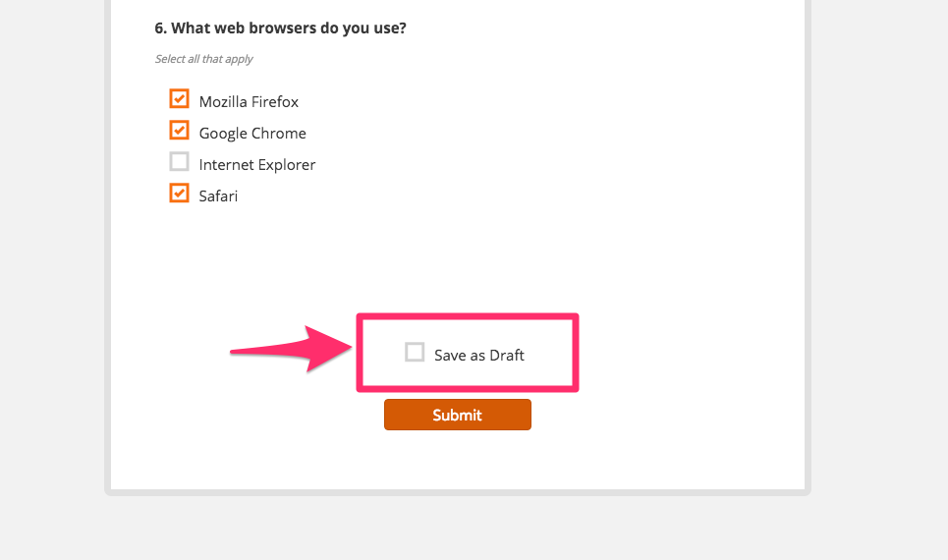Screen dimensions: 948x560
Task: Click the orange checkmark beside Google Chrome
Action: (179, 131)
